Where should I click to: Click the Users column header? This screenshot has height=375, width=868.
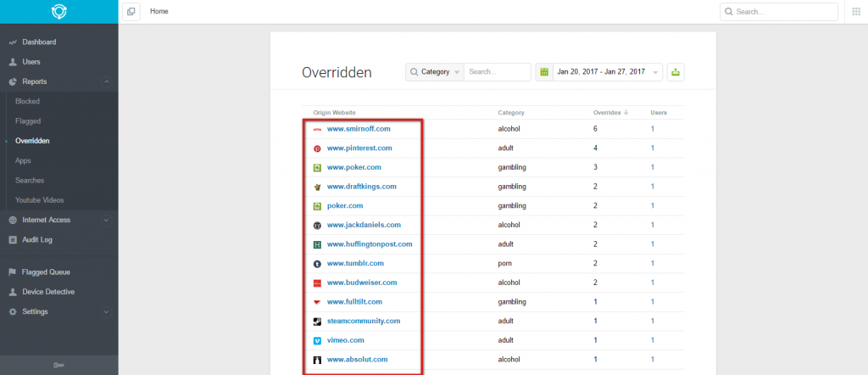pos(659,113)
